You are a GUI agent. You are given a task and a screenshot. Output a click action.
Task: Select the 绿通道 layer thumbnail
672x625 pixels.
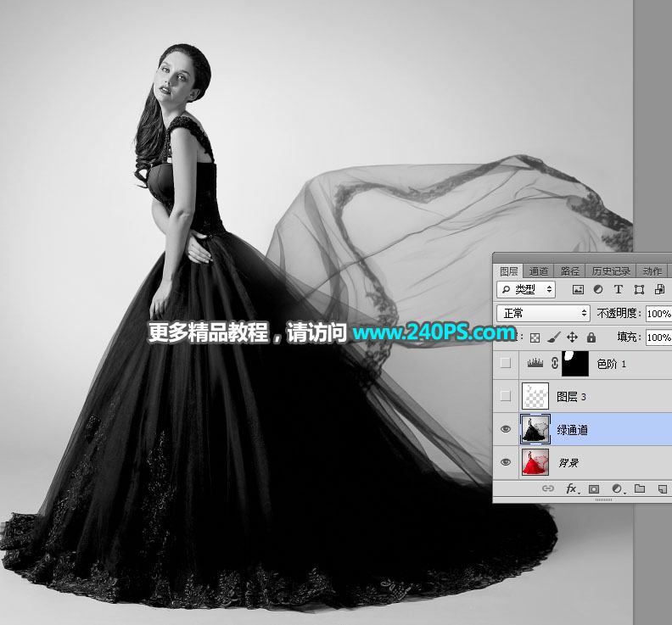pyautogui.click(x=535, y=429)
